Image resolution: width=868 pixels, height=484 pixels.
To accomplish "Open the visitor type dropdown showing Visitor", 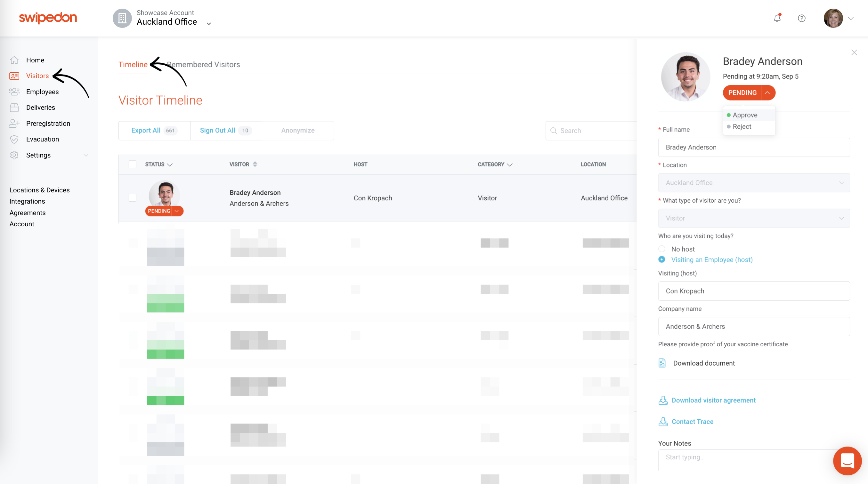I will (754, 218).
